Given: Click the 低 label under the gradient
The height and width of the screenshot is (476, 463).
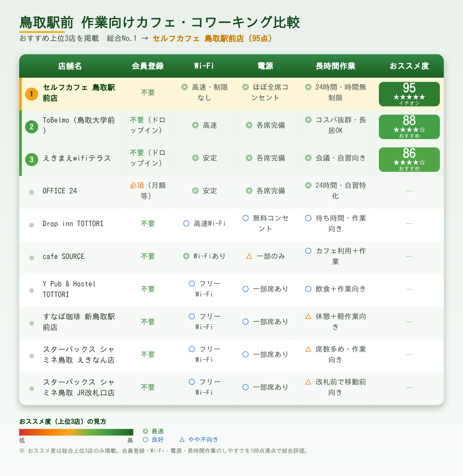Looking at the screenshot, I should coord(22,440).
